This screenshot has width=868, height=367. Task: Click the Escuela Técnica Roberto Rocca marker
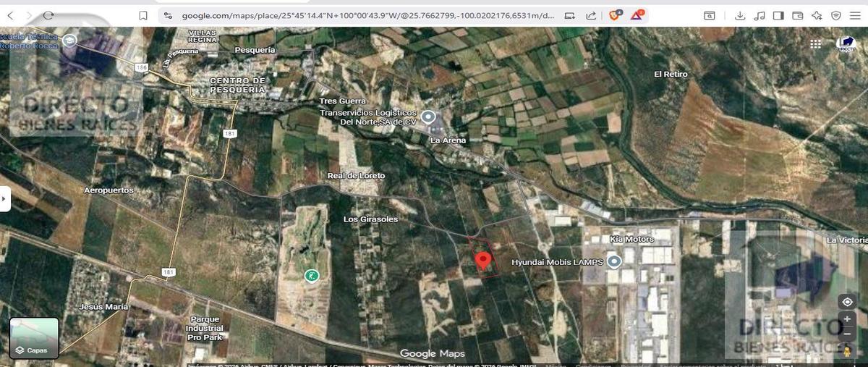point(70,41)
